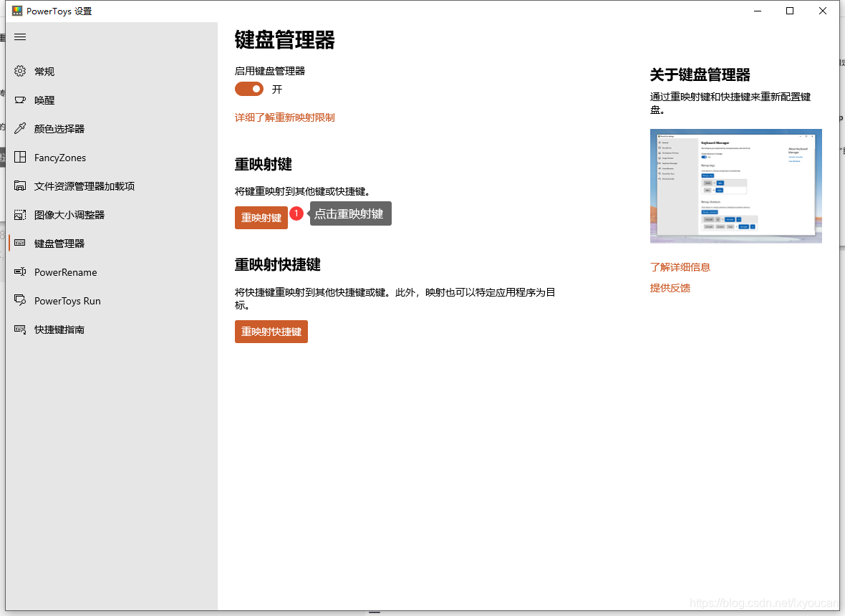Click the Color Picker eyedropper icon
This screenshot has height=616, width=845.
(20, 128)
